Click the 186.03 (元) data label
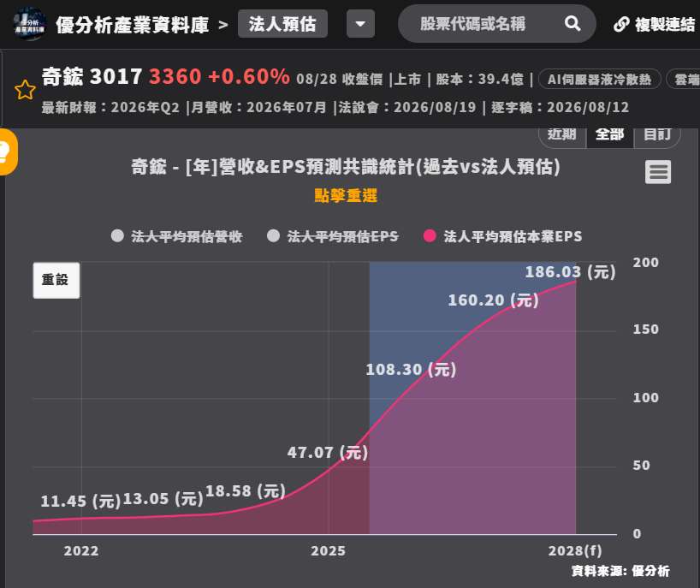700x588 pixels. click(570, 271)
